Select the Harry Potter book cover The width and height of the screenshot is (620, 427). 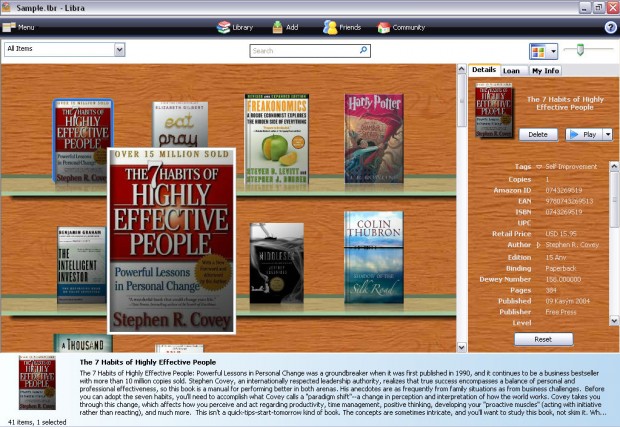(374, 138)
